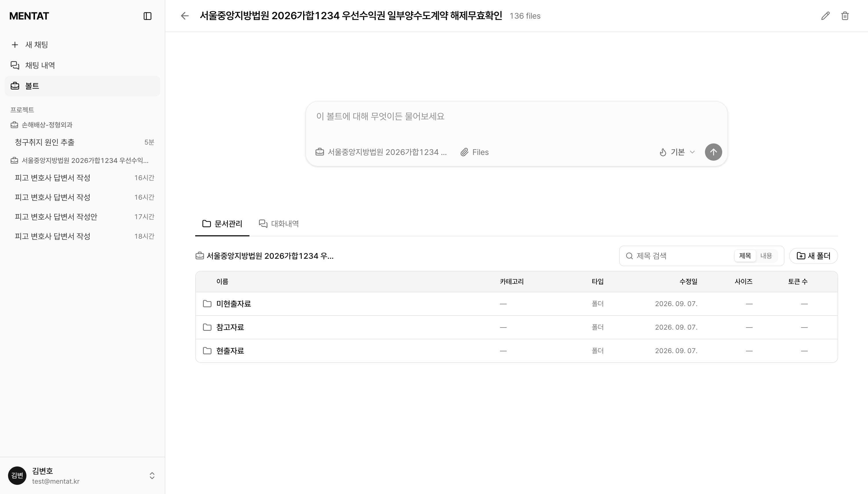This screenshot has width=868, height=494.
Task: Sort by the 수정일 column header
Action: [688, 282]
